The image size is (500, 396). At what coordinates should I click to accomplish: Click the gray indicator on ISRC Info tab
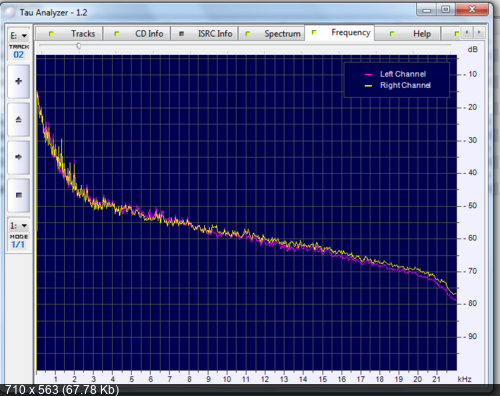(182, 34)
